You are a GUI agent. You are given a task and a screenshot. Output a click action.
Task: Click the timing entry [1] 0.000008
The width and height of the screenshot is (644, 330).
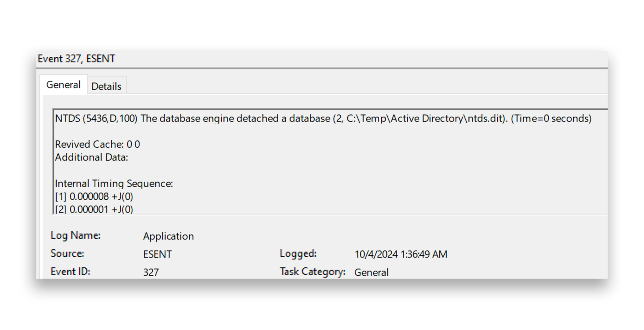(x=94, y=196)
